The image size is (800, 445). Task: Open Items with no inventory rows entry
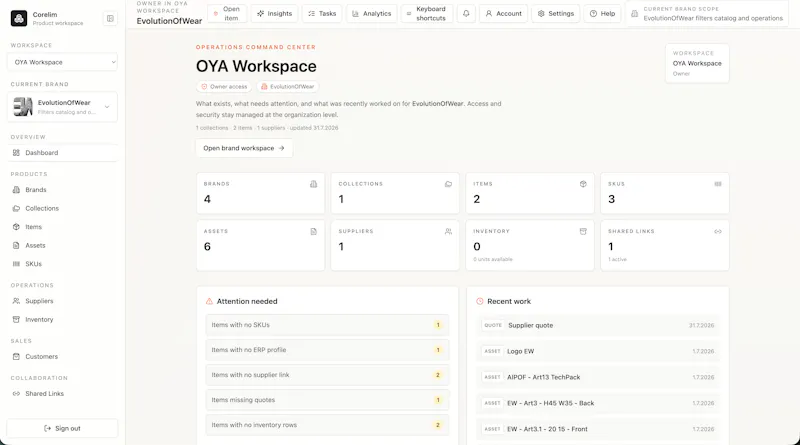click(x=327, y=425)
